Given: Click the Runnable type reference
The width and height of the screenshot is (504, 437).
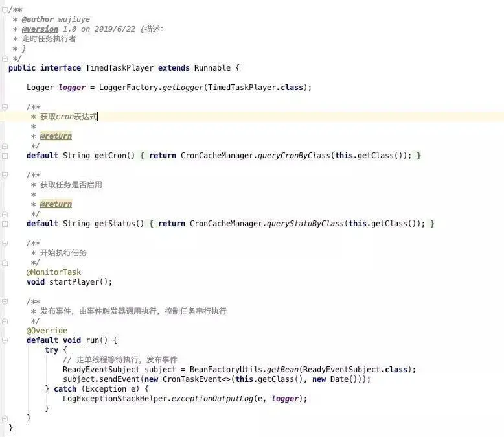Looking at the screenshot, I should 212,68.
